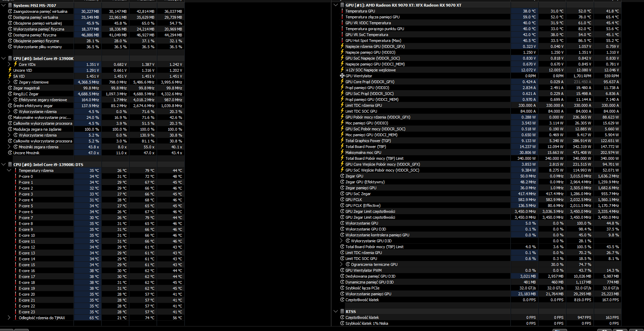644x331 pixels.
Task: Expand the Ograniczenia termiczne GPU group
Action: pos(341,264)
